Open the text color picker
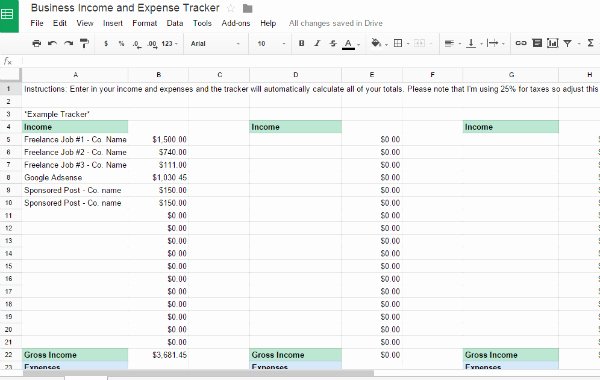600x380 pixels. [348, 44]
